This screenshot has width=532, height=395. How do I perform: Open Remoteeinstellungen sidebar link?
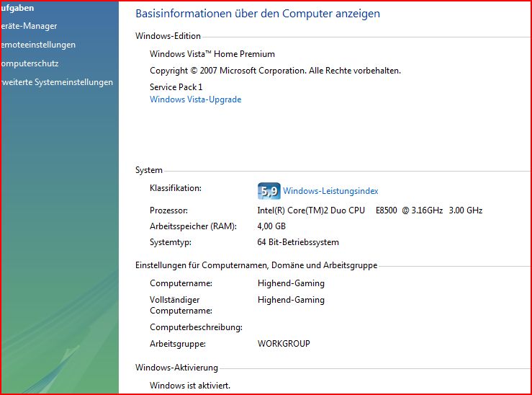(x=38, y=45)
